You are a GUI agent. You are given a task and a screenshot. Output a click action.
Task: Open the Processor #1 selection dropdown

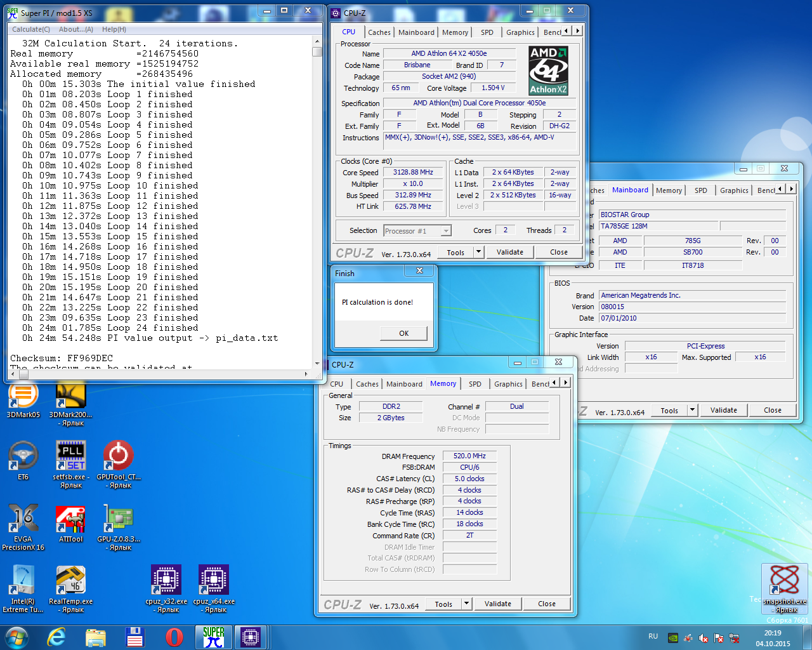[417, 231]
